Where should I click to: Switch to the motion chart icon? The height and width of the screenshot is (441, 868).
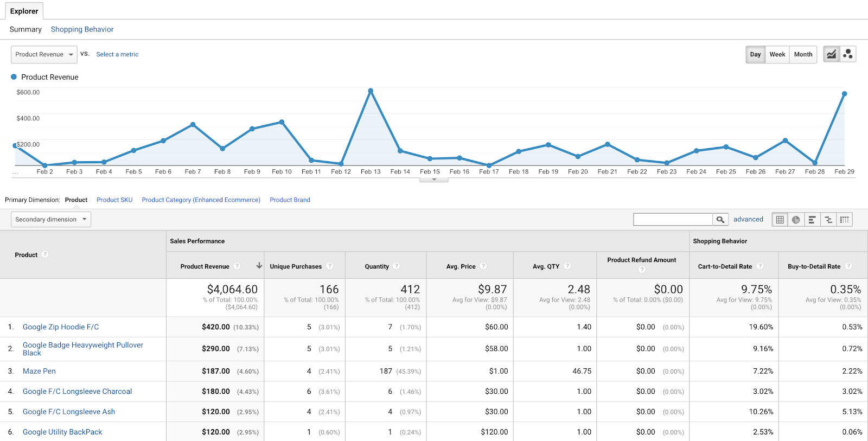(848, 54)
